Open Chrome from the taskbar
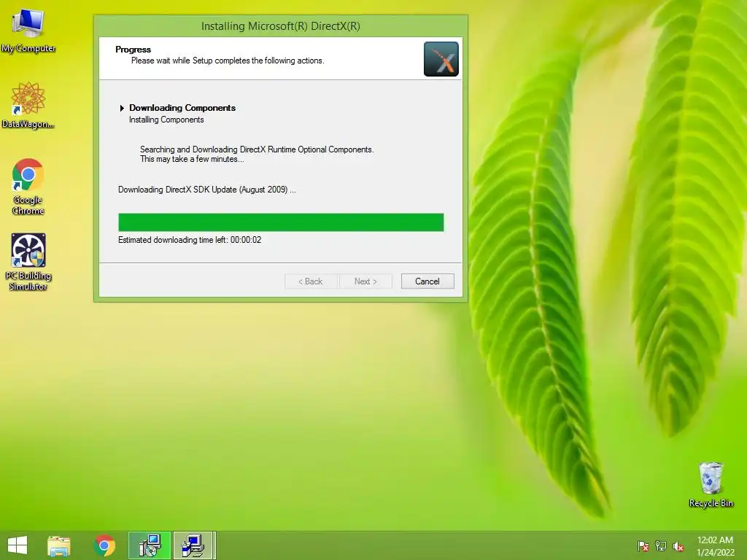The height and width of the screenshot is (560, 747). tap(104, 545)
